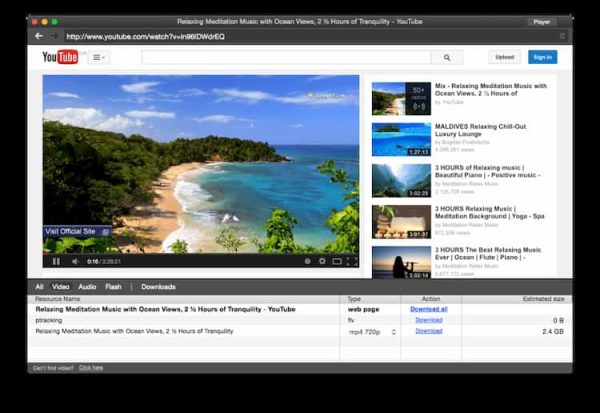The image size is (600, 413).
Task: Select the Video filter tab
Action: (60, 287)
